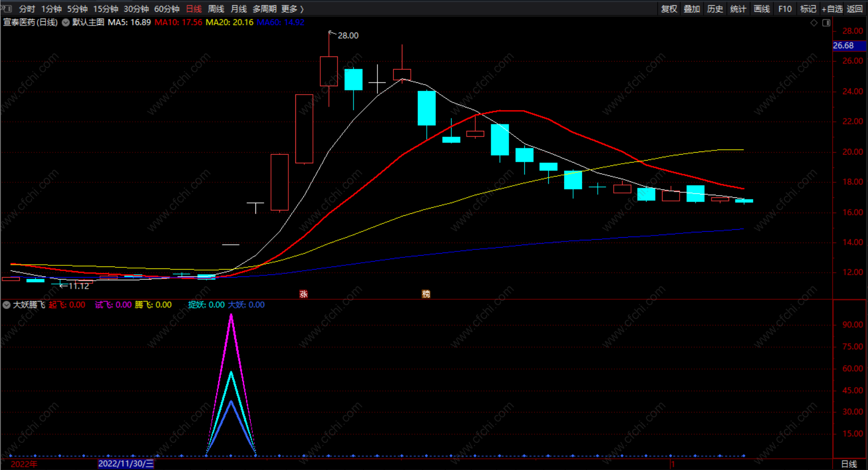Click the 捉妖: 0.00 indicator label
The image size is (868, 470).
(x=206, y=305)
